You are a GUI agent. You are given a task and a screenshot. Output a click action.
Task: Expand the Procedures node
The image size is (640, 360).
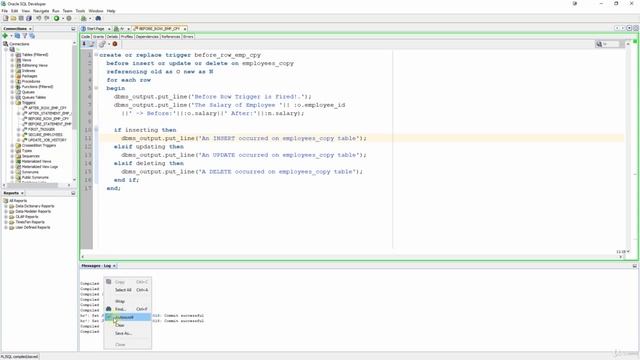[x=12, y=81]
